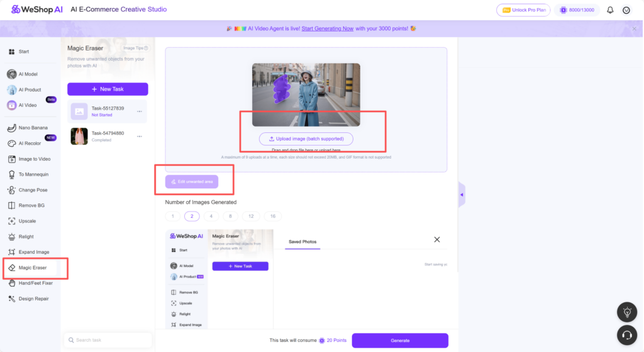Viewport: 644px width, 352px height.
Task: Select the Magic Eraser tool
Action: (x=31, y=268)
